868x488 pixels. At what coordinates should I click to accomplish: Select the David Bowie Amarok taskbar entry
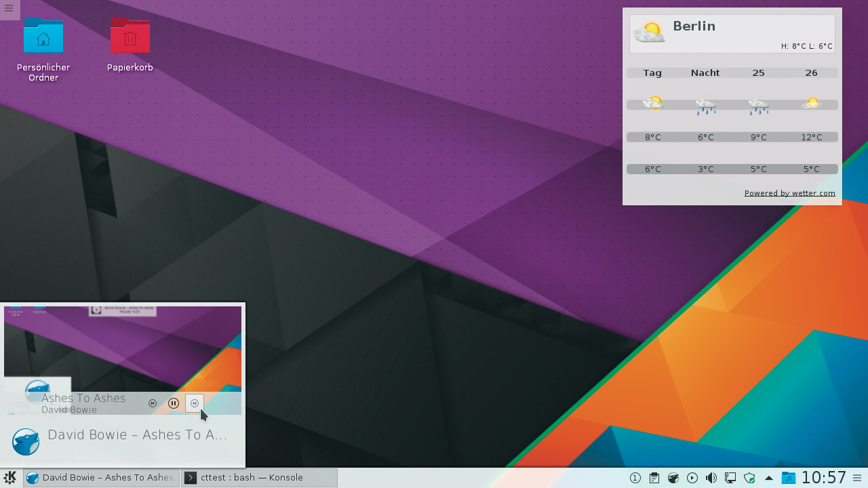[101, 478]
